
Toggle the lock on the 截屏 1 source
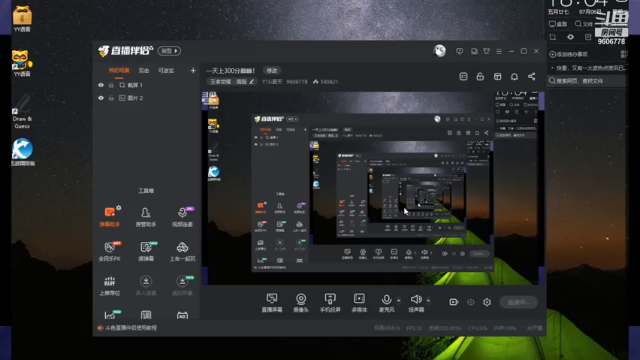111,85
